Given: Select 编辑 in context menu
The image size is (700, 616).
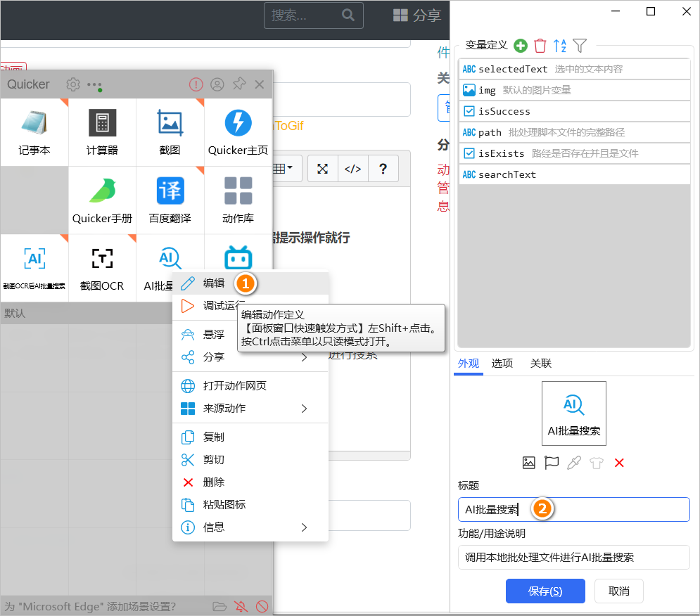Looking at the screenshot, I should pyautogui.click(x=250, y=283).
